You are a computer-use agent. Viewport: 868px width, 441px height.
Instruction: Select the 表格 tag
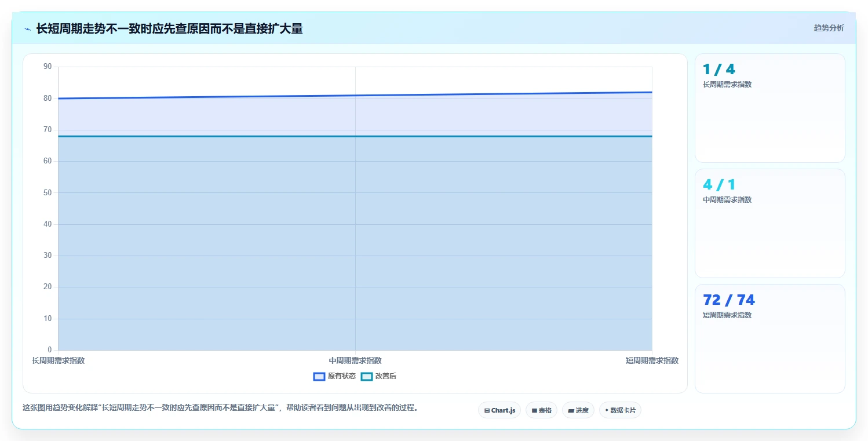pyautogui.click(x=541, y=410)
